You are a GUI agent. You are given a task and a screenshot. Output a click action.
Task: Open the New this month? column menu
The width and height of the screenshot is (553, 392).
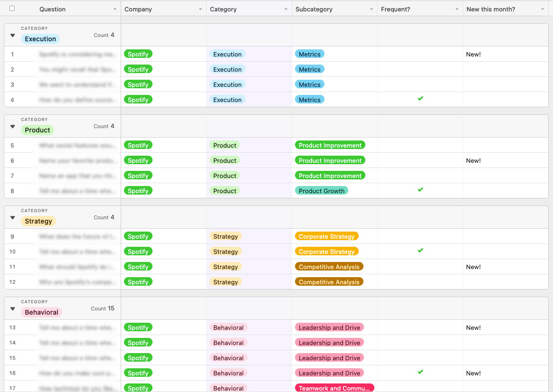click(x=543, y=9)
